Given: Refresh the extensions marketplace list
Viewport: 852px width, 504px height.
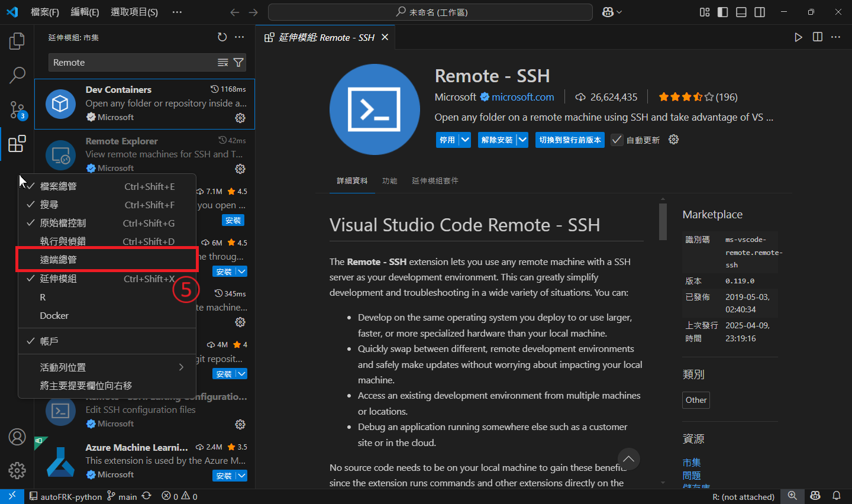Looking at the screenshot, I should point(222,37).
